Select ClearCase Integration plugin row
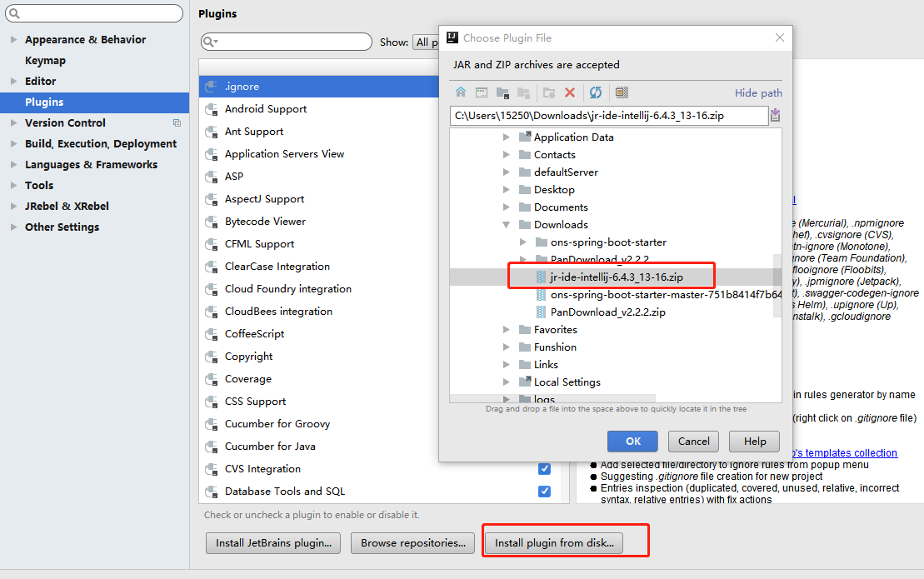 click(318, 267)
